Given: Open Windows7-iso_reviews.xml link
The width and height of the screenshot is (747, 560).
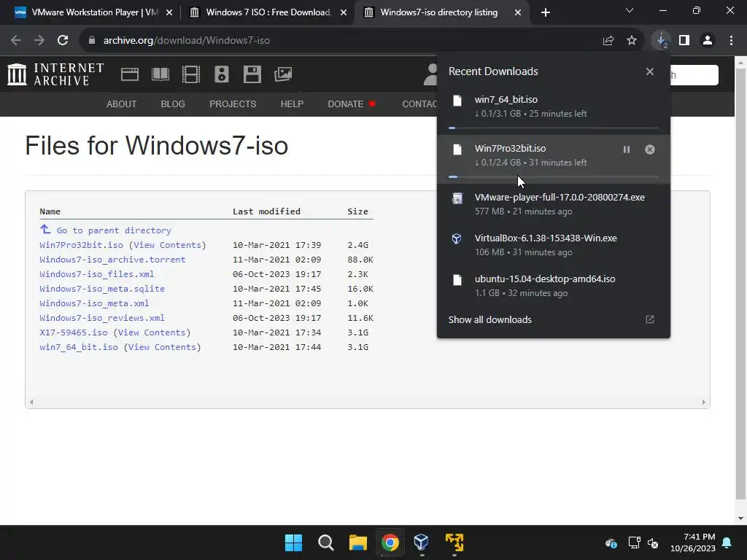Looking at the screenshot, I should [102, 318].
